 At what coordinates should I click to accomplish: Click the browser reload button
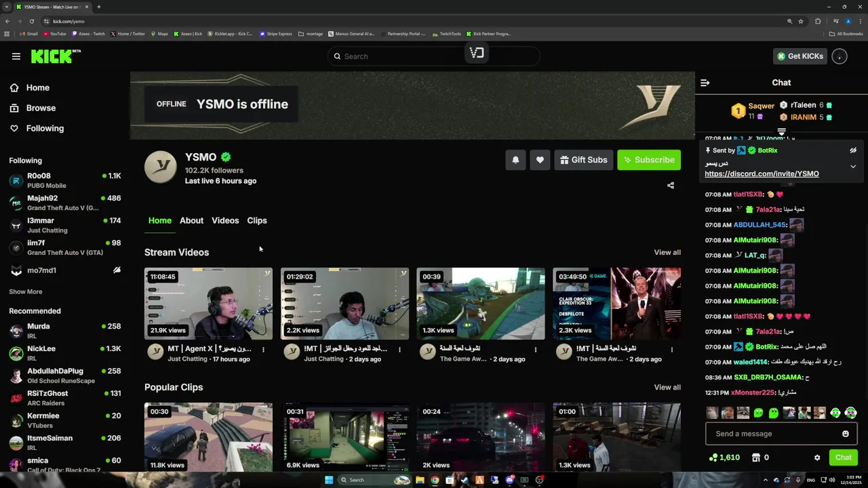[31, 21]
